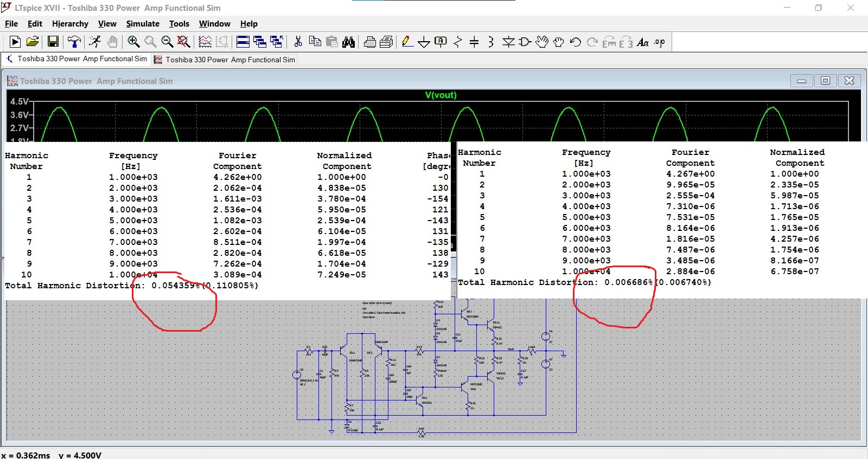Switch to the waveform plot tab
The image size is (868, 459).
[x=225, y=60]
